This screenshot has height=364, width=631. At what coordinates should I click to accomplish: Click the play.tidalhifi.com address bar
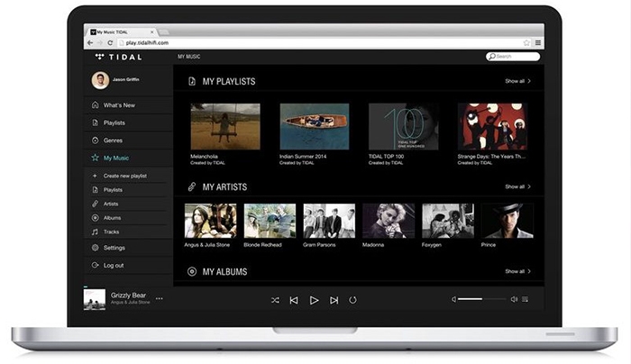coord(325,42)
